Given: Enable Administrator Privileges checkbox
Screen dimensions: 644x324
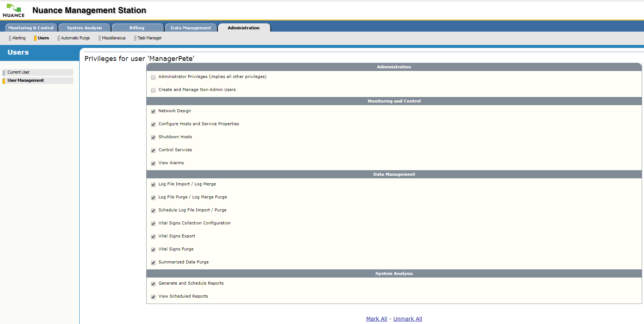Looking at the screenshot, I should coord(153,77).
